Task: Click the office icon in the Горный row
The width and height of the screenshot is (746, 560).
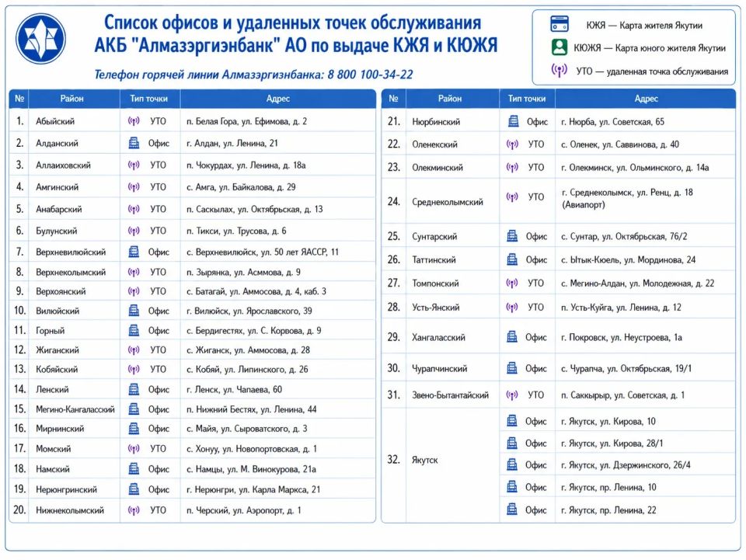Action: click(134, 330)
